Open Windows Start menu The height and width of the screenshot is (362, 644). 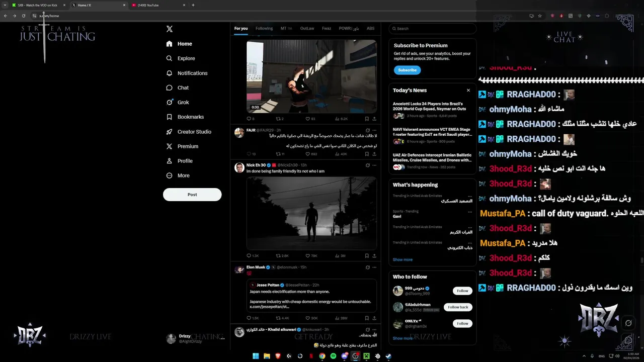coord(256,356)
